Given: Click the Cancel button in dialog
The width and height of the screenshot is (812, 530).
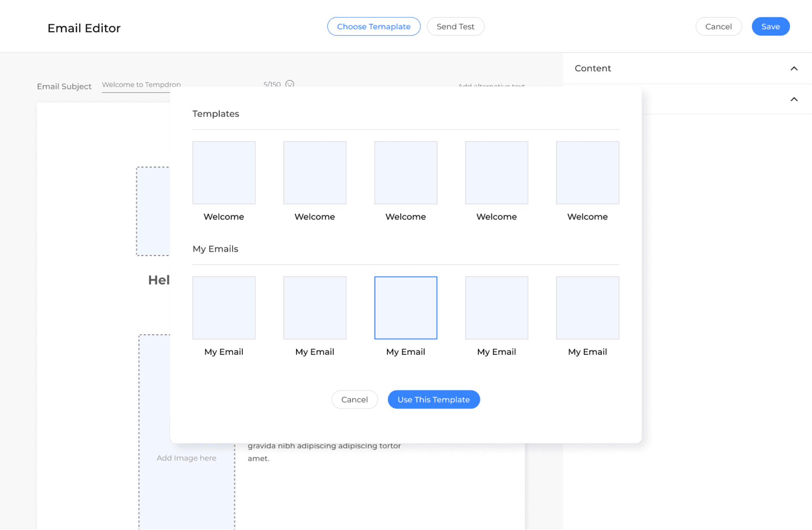Looking at the screenshot, I should 354,399.
